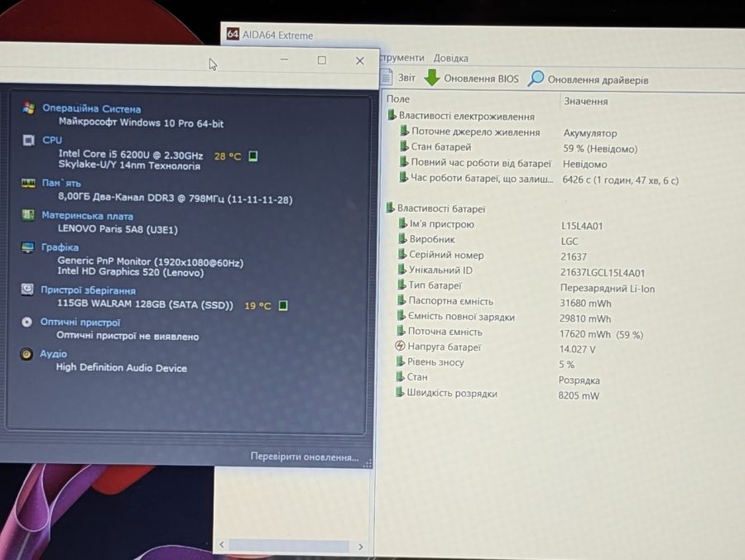Click the green indicator beside CPU 28 °C
The image size is (745, 560).
[x=253, y=156]
